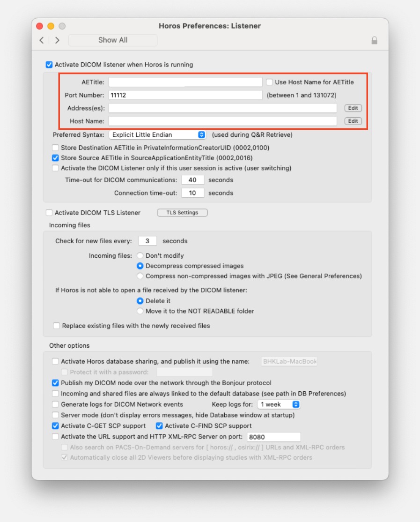Enable Activate DICOM TLS Listener
420x522 pixels.
[49, 212]
